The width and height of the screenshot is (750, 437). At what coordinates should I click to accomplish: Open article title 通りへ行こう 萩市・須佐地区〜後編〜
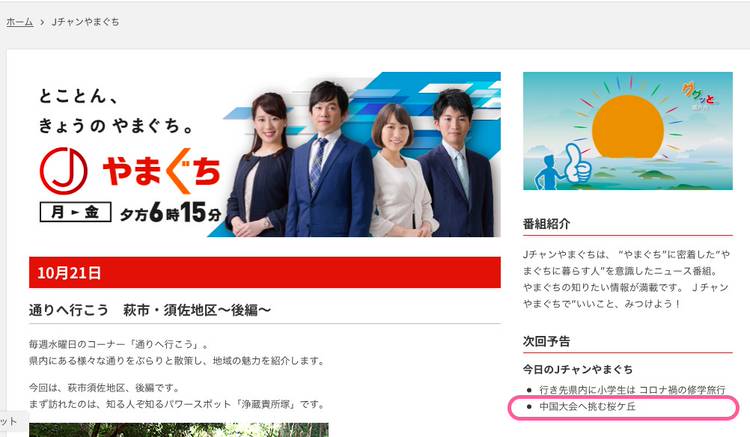pos(150,310)
